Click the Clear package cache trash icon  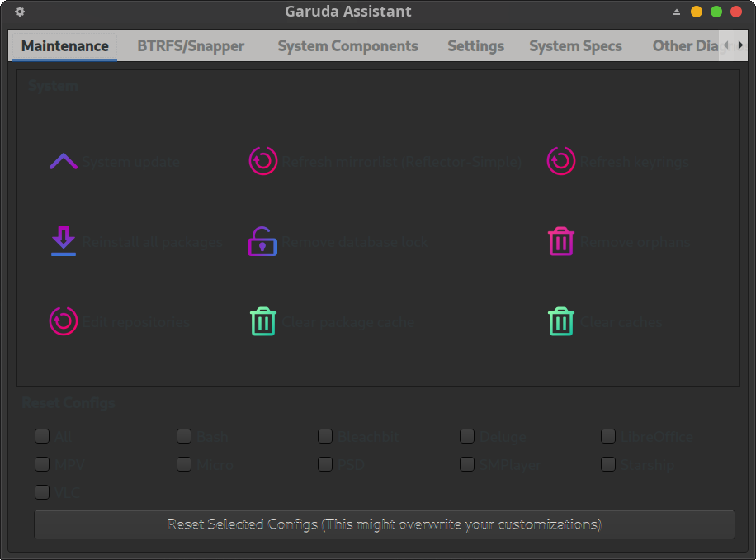point(263,321)
